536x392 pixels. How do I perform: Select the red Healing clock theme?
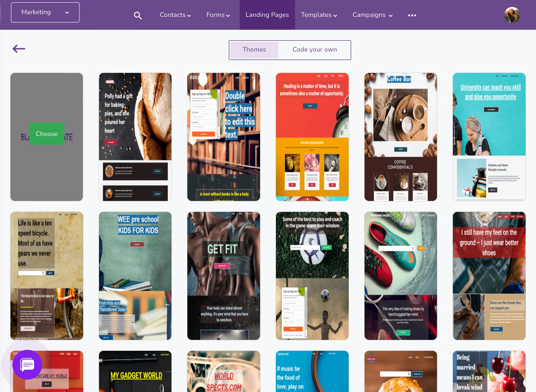tap(312, 137)
